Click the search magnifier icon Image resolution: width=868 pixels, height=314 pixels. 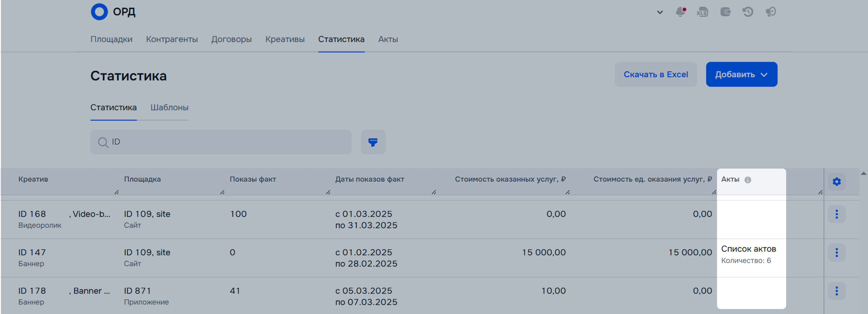pyautogui.click(x=103, y=143)
